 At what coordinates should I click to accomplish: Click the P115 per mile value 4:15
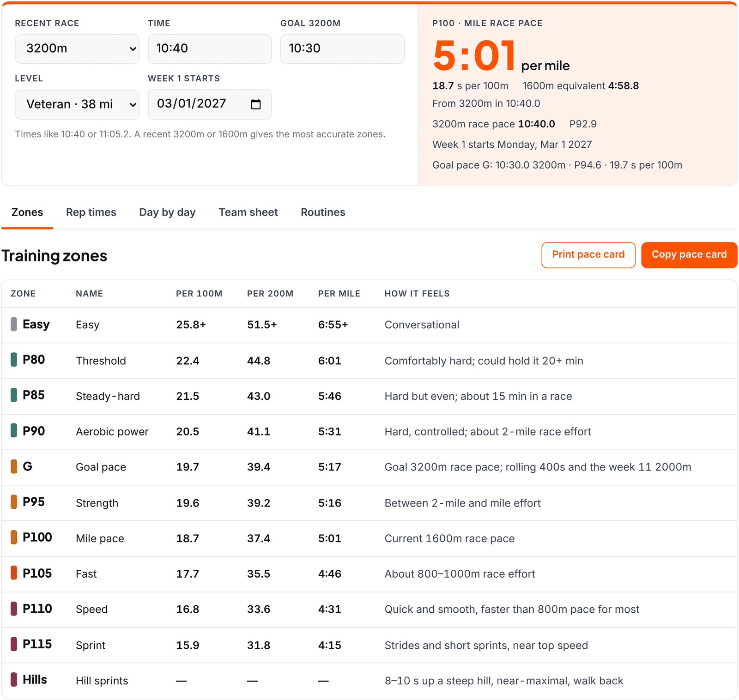pos(330,645)
